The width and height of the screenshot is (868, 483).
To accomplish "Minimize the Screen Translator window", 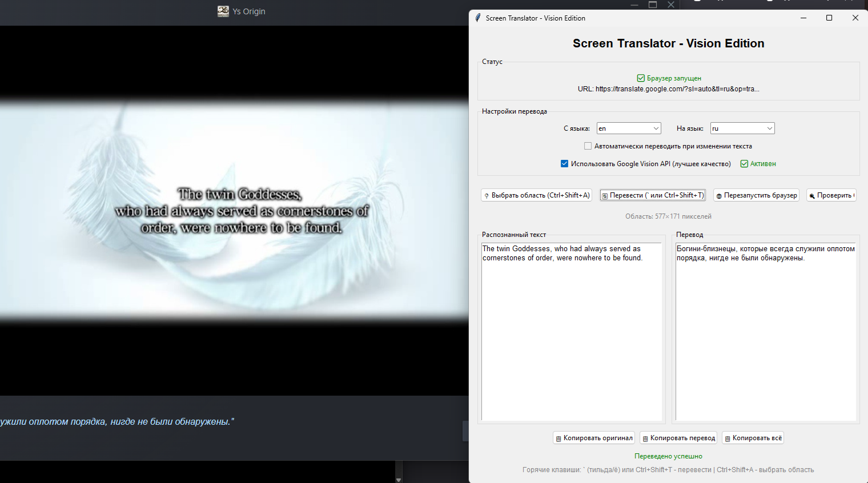I will click(x=803, y=18).
